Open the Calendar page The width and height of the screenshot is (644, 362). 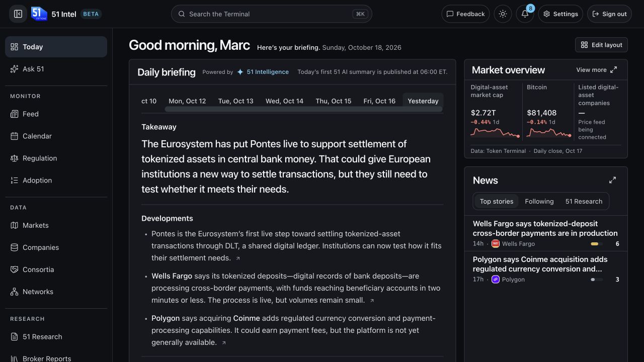pyautogui.click(x=56, y=136)
